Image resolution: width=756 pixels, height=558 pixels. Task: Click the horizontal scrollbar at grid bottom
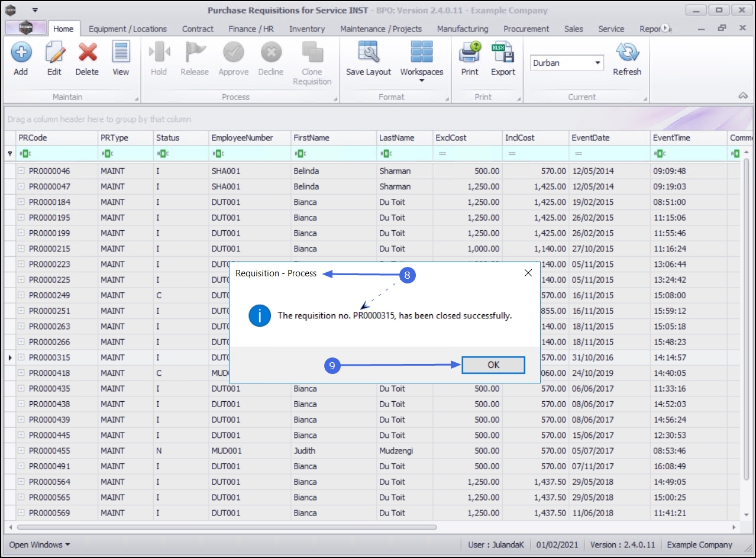(x=227, y=527)
